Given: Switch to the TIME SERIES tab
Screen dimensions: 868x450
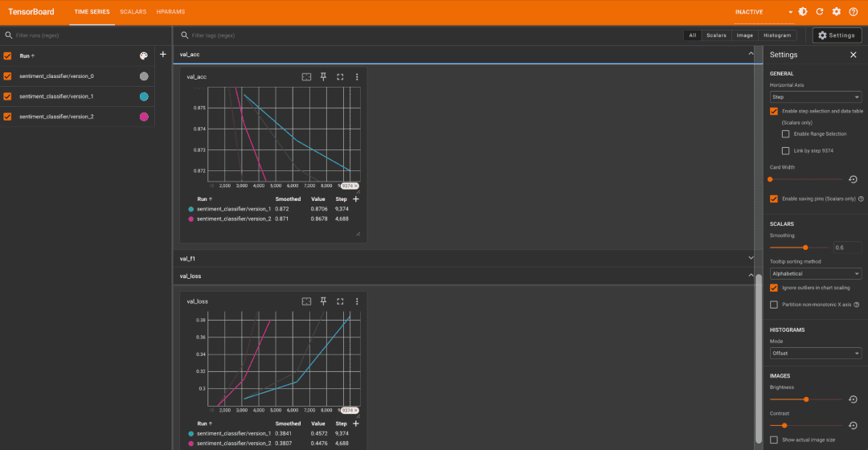Looking at the screenshot, I should [x=92, y=11].
